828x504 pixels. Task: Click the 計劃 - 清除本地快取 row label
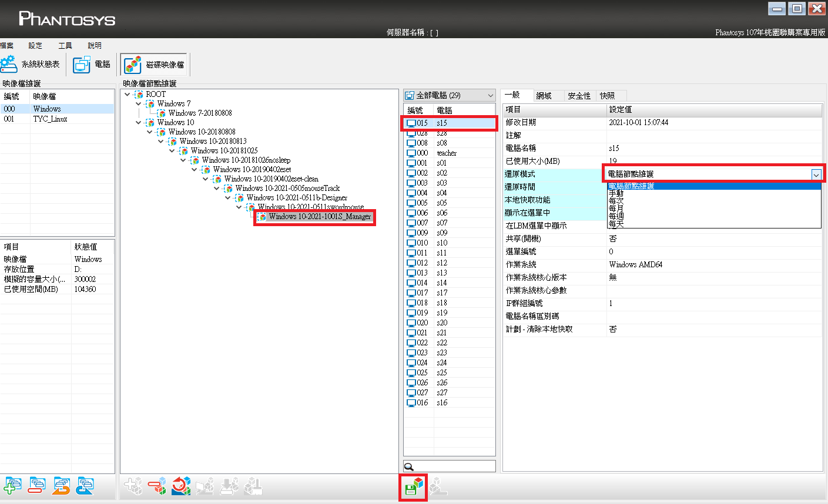click(539, 329)
